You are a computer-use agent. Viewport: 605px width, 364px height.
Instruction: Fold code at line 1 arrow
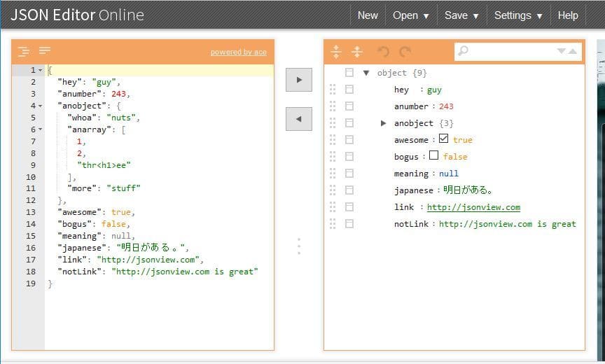[40, 70]
